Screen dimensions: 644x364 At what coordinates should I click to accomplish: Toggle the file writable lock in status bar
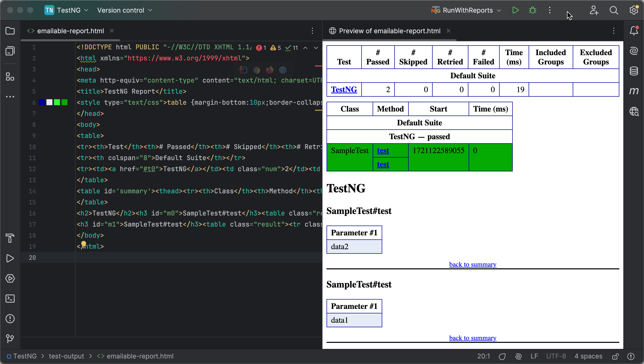click(x=616, y=356)
